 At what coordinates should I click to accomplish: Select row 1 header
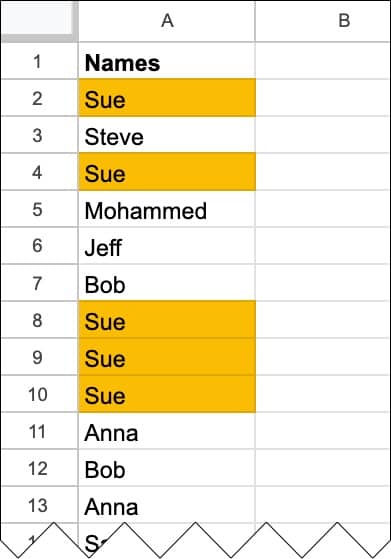[x=39, y=61]
